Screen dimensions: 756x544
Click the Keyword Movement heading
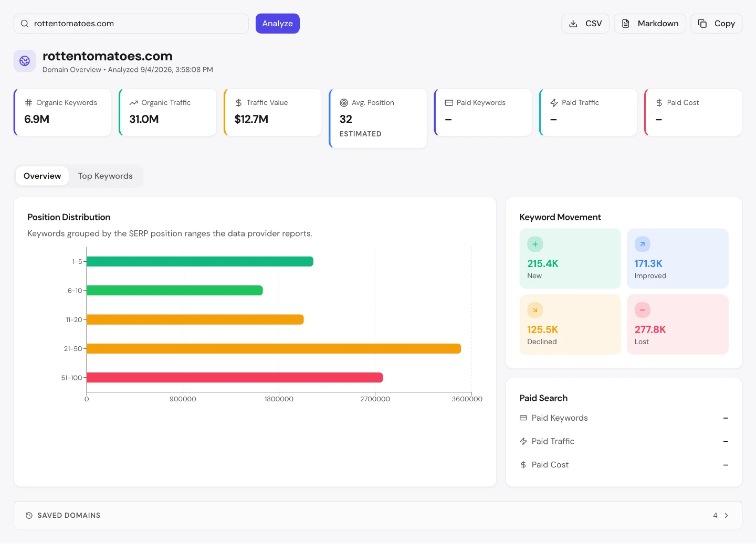(x=560, y=217)
